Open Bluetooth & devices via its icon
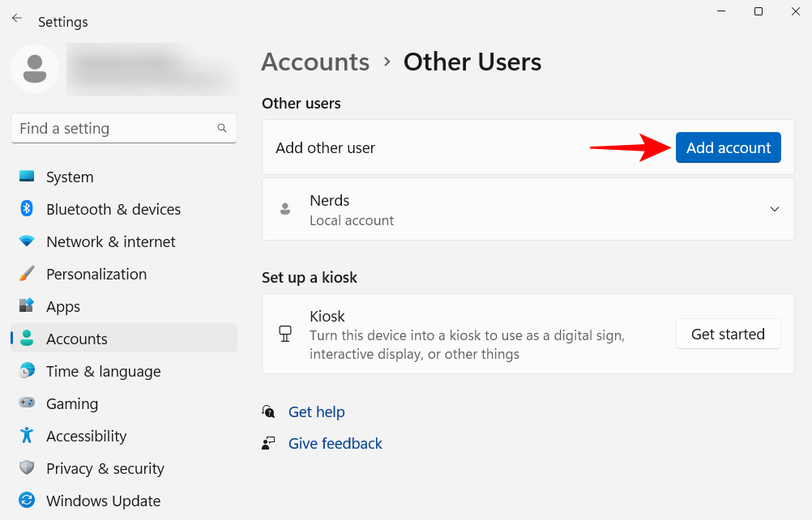812x520 pixels. click(27, 209)
